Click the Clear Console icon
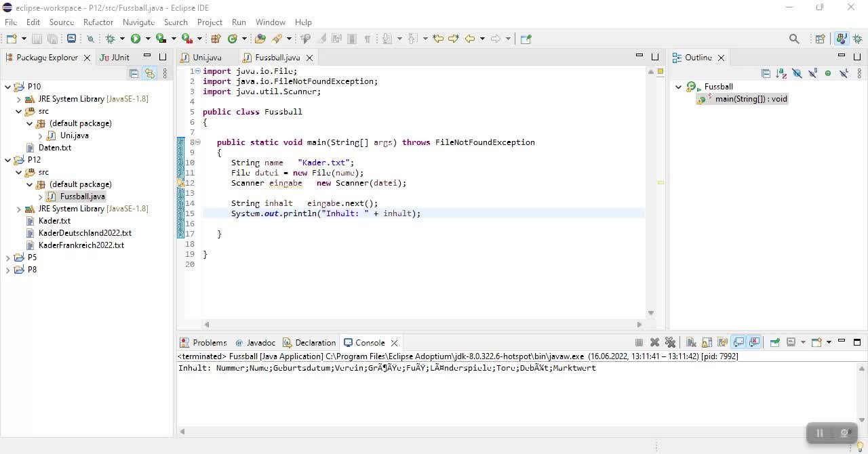 point(691,342)
